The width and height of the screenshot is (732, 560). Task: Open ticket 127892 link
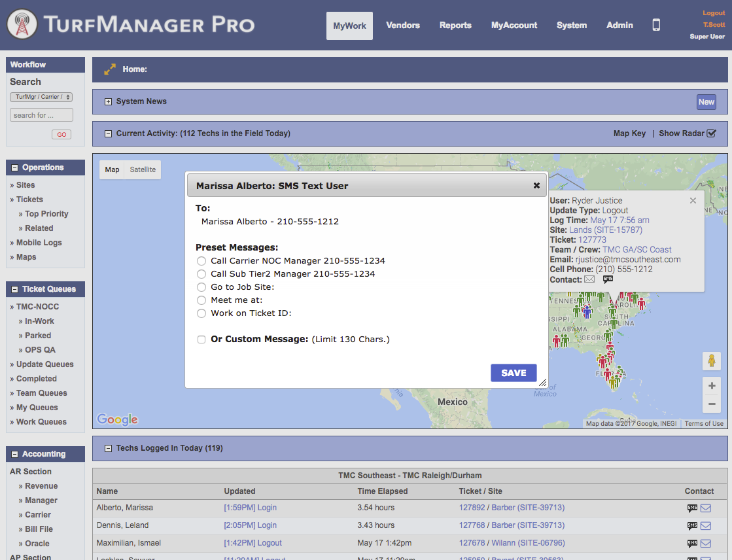pos(472,508)
